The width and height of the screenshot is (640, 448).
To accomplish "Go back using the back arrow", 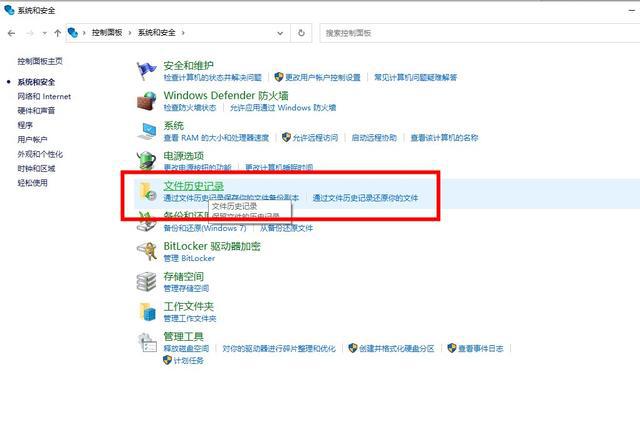I will point(11,33).
